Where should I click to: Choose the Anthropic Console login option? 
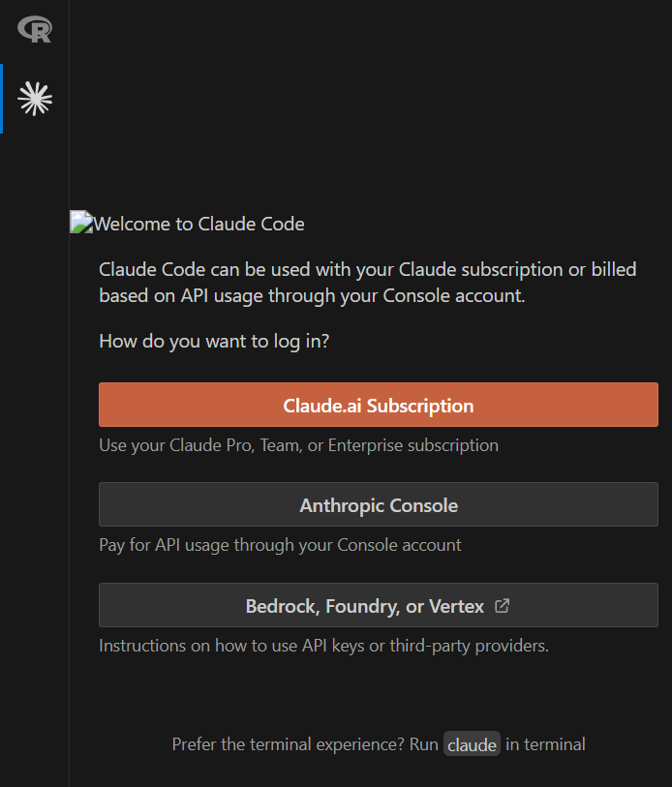tap(378, 504)
